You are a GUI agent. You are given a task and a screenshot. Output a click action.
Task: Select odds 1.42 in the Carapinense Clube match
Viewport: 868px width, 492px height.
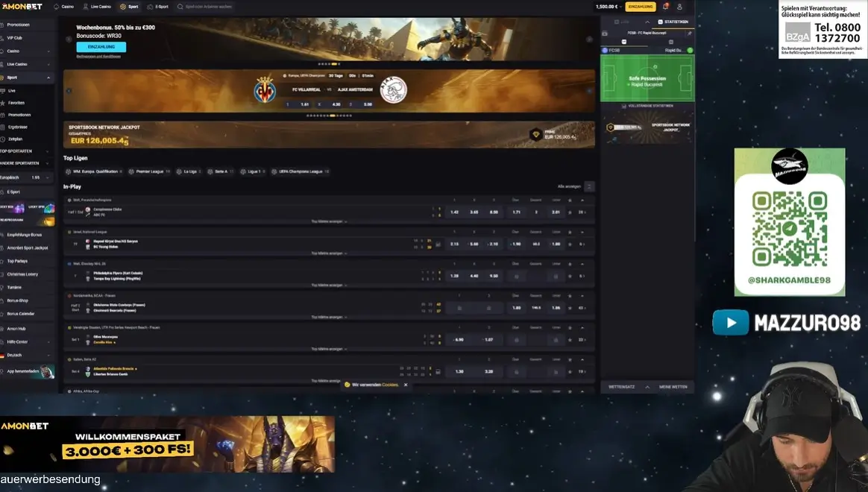coord(454,212)
